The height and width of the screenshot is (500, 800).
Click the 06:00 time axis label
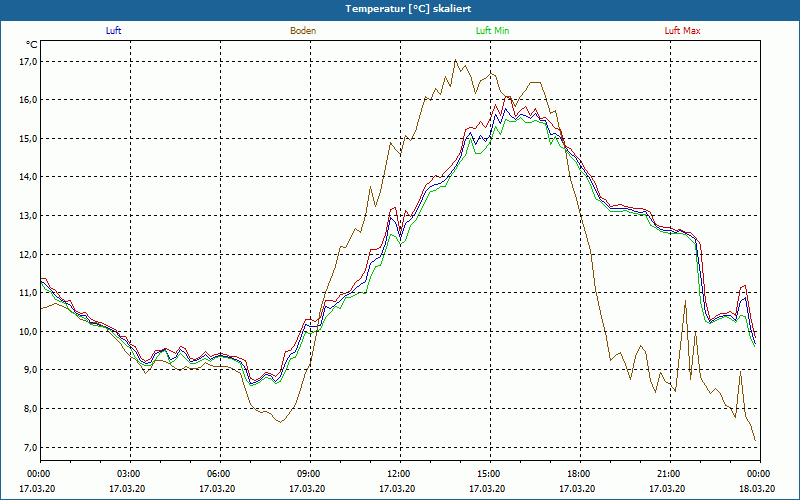[x=220, y=474]
